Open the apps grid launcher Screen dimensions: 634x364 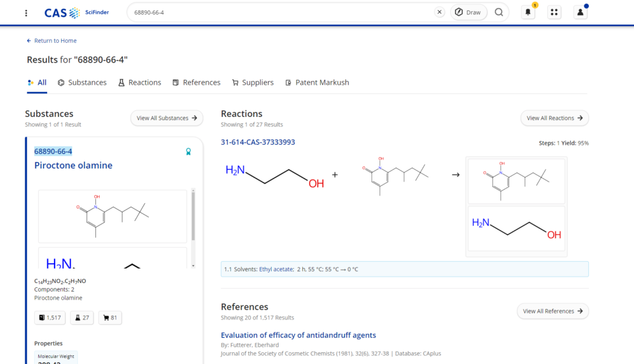(554, 12)
